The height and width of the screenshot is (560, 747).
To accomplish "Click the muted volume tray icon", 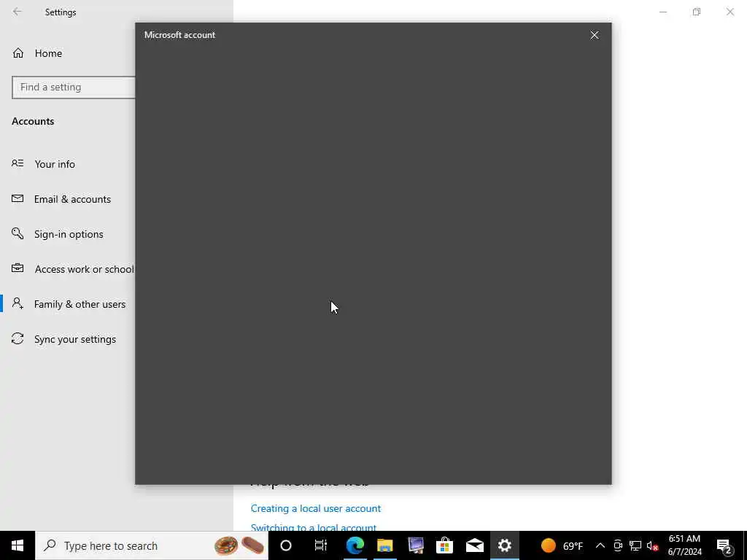I will point(652,545).
